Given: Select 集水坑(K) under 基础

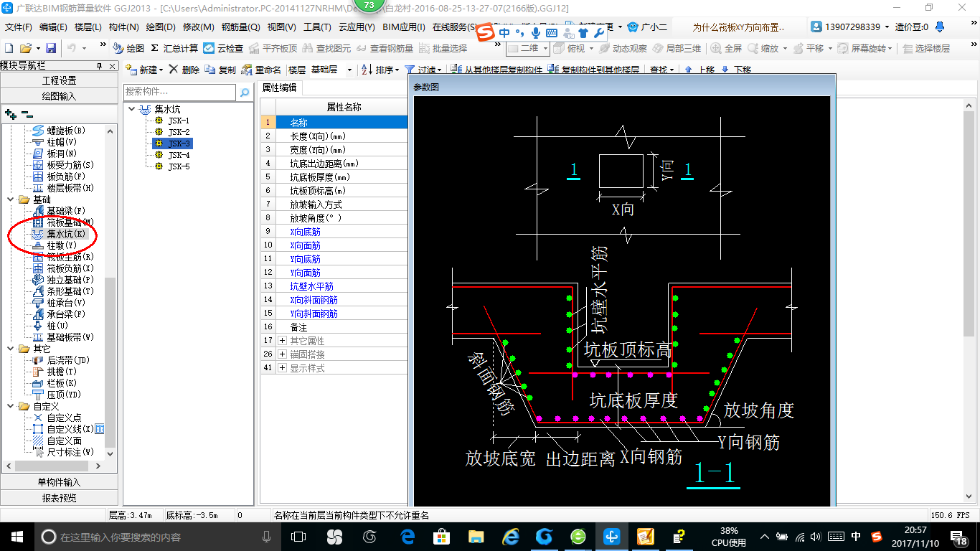Looking at the screenshot, I should [66, 234].
